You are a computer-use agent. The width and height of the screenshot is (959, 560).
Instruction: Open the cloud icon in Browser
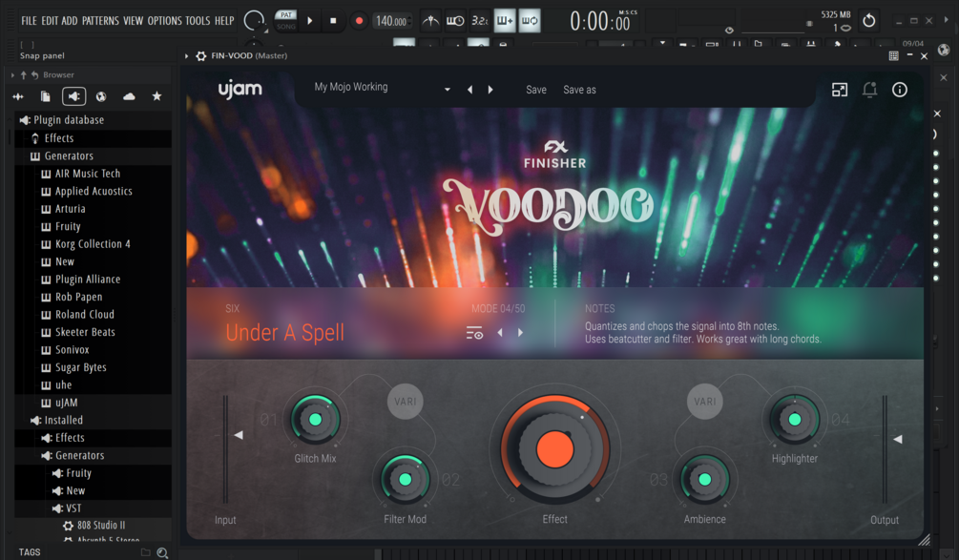pos(129,96)
